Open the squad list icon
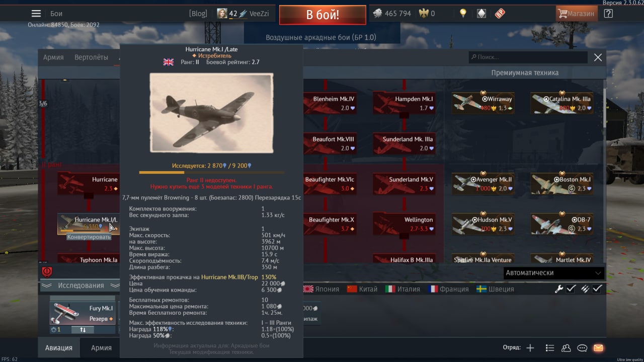Image resolution: width=644 pixels, height=362 pixels. pos(550,348)
